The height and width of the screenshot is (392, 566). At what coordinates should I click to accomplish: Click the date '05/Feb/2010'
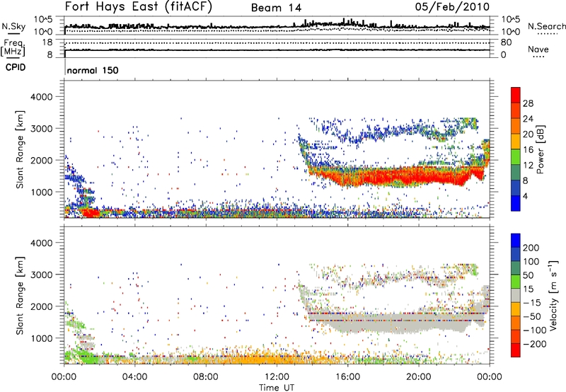[452, 6]
